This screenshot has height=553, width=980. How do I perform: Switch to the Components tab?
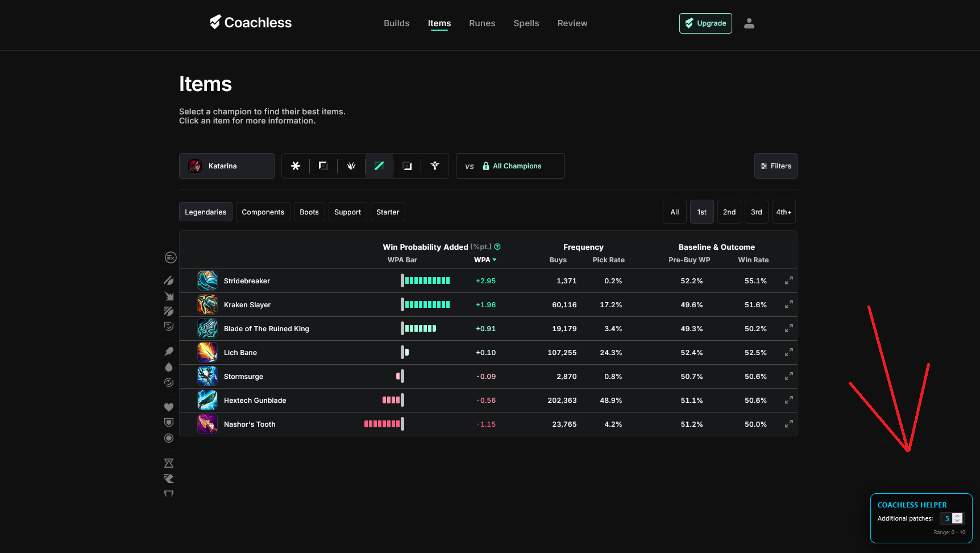click(x=263, y=212)
